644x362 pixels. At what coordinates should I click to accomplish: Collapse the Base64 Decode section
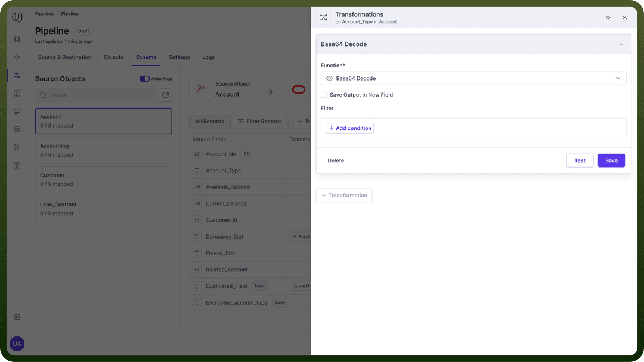click(x=621, y=44)
